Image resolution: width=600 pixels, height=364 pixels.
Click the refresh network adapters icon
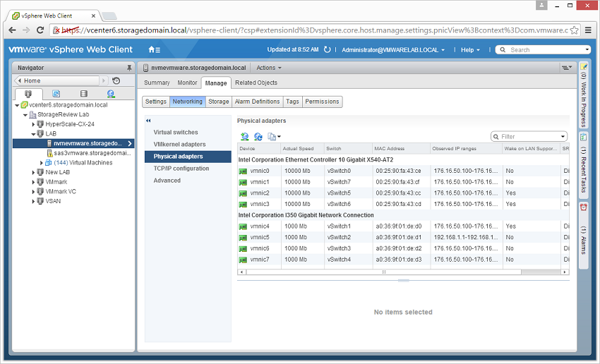(x=258, y=137)
